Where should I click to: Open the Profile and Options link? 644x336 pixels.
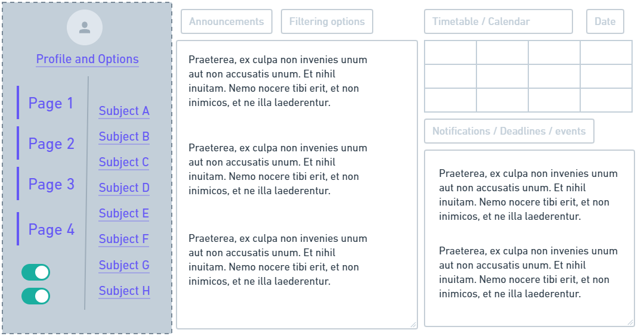click(88, 59)
